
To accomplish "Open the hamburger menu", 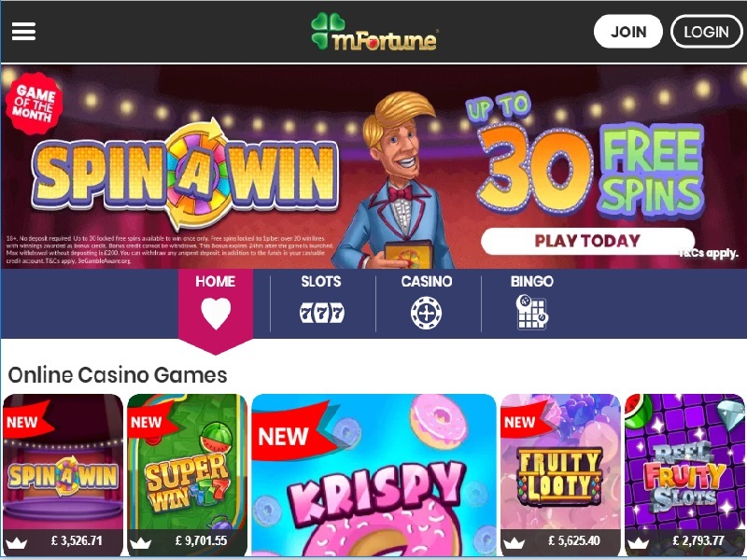I will (x=24, y=32).
